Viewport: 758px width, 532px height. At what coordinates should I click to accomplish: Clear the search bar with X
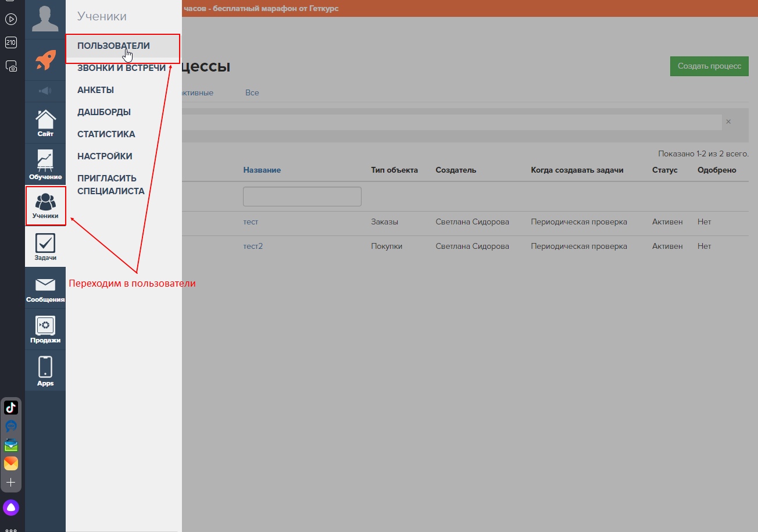tap(728, 122)
